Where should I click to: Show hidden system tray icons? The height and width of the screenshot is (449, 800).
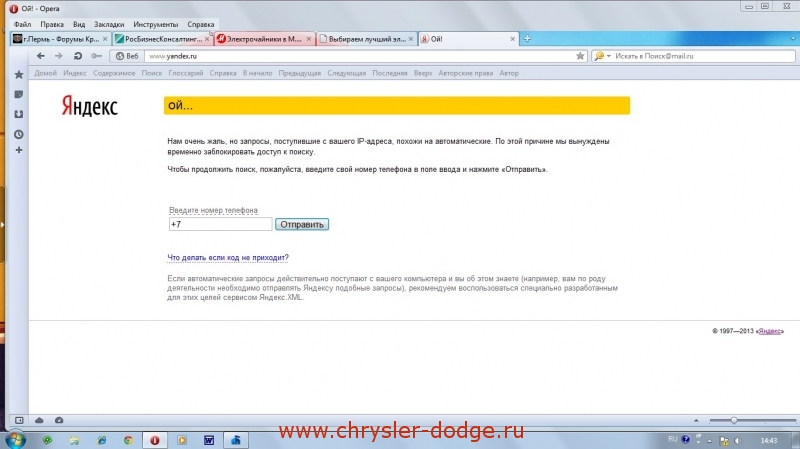point(709,441)
